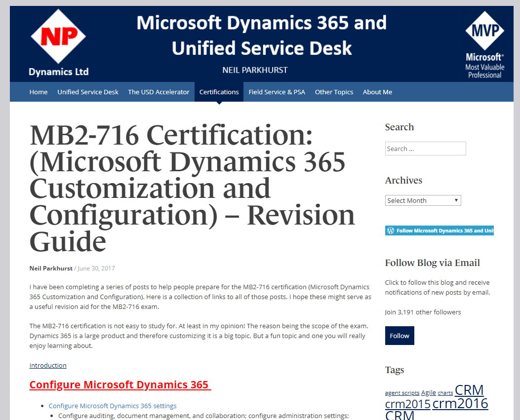Open the crm2016 tag
Screen dimensions: 520x420
460,403
